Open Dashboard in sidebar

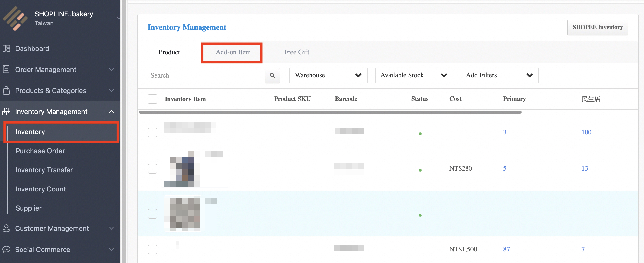(x=32, y=48)
